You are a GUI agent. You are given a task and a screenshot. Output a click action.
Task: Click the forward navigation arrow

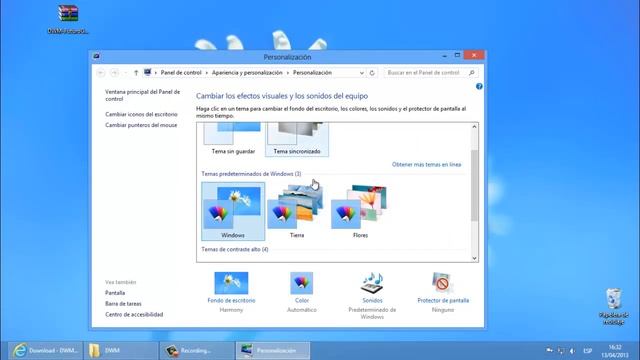pos(115,73)
